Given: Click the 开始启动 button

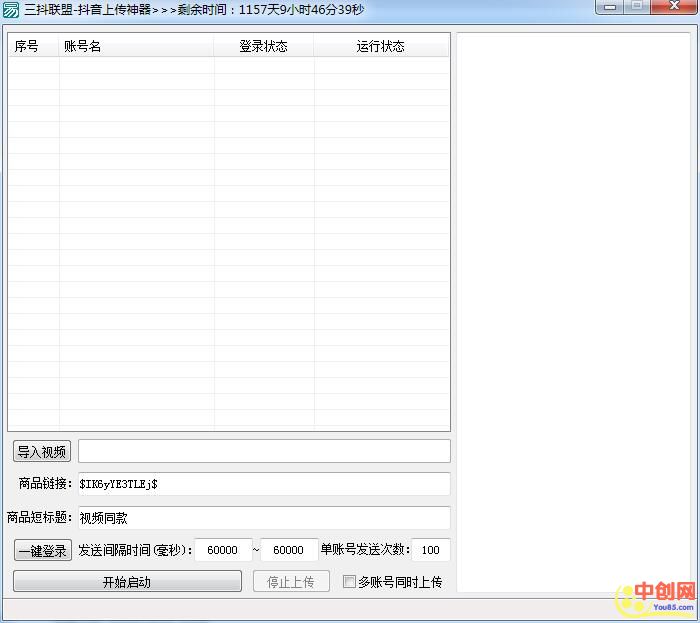Looking at the screenshot, I should coord(127,581).
